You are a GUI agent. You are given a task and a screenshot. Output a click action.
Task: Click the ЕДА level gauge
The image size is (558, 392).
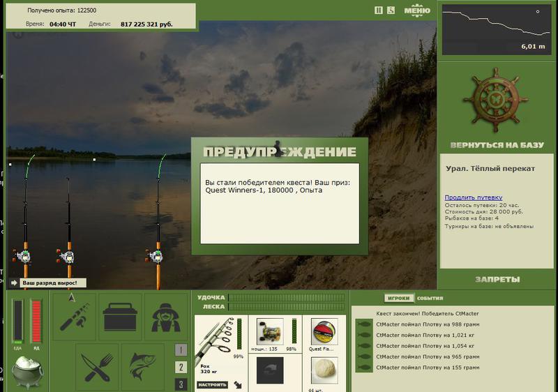[x=17, y=321]
